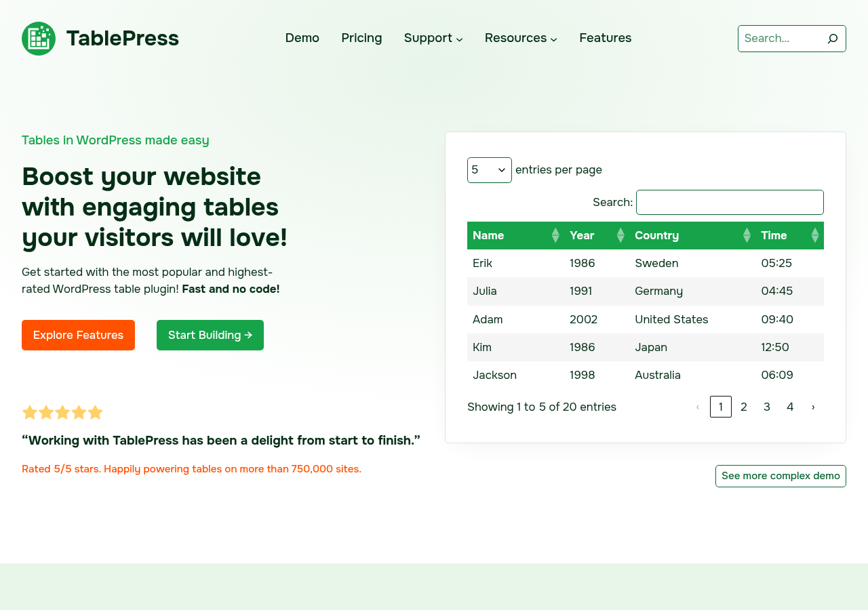Open the Pricing page link
Screen dimensions: 868x610
pyautogui.click(x=361, y=38)
